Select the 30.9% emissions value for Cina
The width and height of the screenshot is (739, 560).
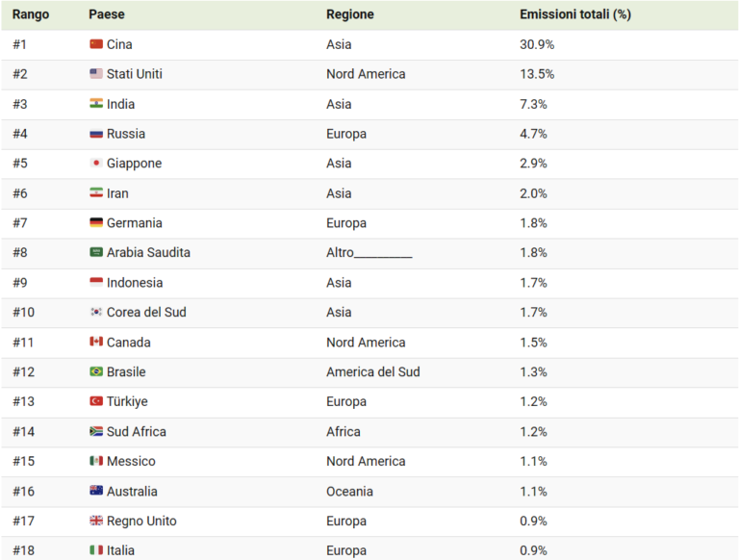tap(537, 44)
